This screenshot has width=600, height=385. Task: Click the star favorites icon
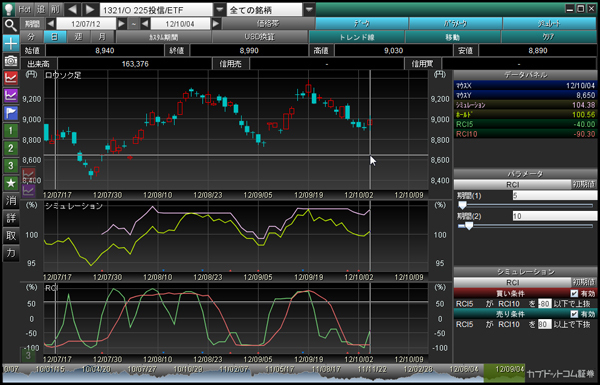10,183
